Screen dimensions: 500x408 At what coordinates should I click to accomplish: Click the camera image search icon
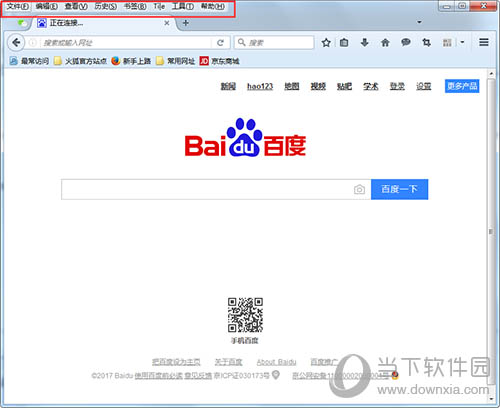click(x=359, y=189)
